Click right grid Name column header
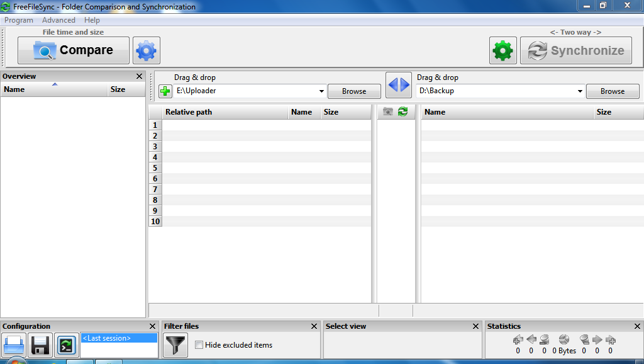644x364 pixels. 508,112
